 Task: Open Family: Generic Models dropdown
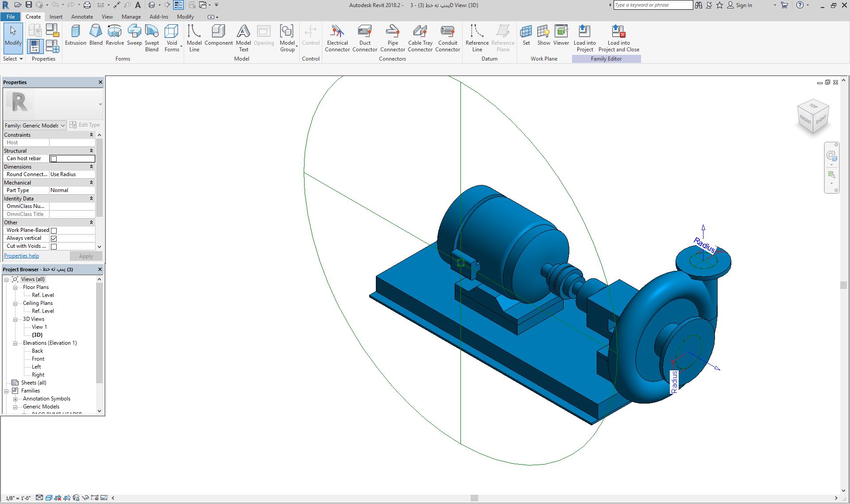(35, 126)
